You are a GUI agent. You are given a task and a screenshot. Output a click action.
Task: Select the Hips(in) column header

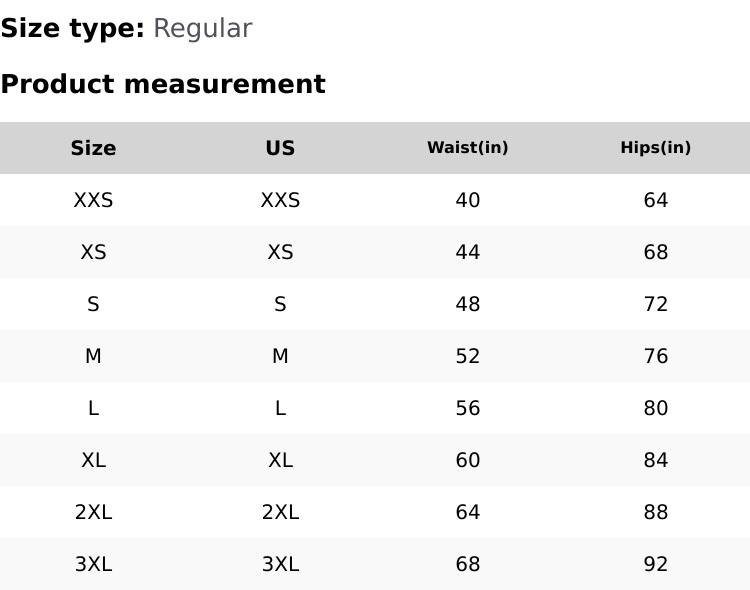click(x=655, y=148)
